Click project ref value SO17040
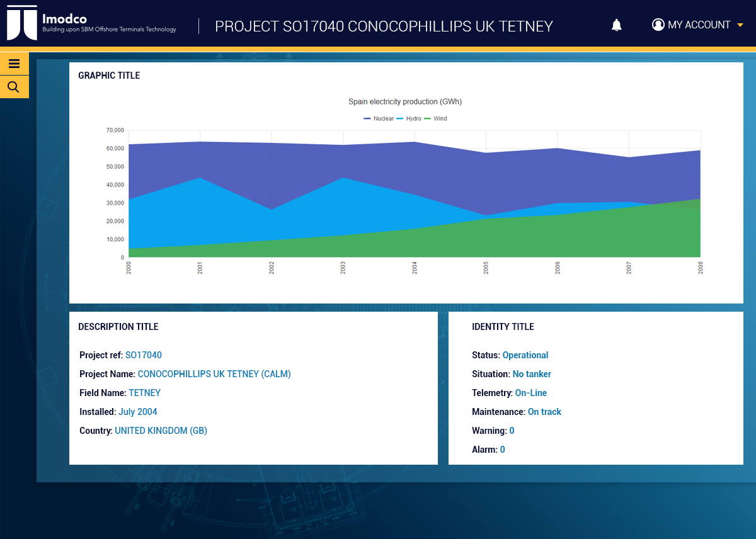The width and height of the screenshot is (756, 539). click(144, 355)
